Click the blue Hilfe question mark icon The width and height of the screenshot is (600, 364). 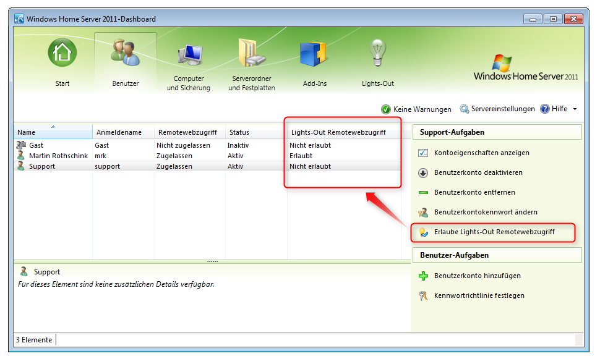545,109
